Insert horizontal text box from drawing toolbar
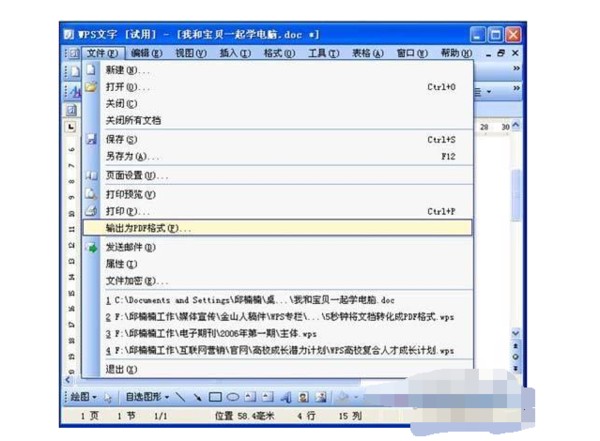The image size is (600, 441). point(250,397)
